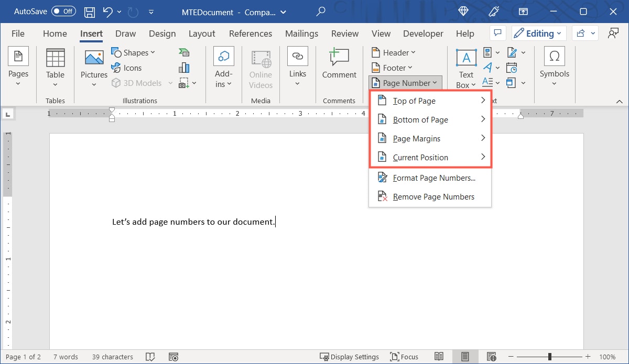Screen dimensions: 629x364
Task: Choose Format Page Numbers from the menu
Action: pyautogui.click(x=434, y=178)
